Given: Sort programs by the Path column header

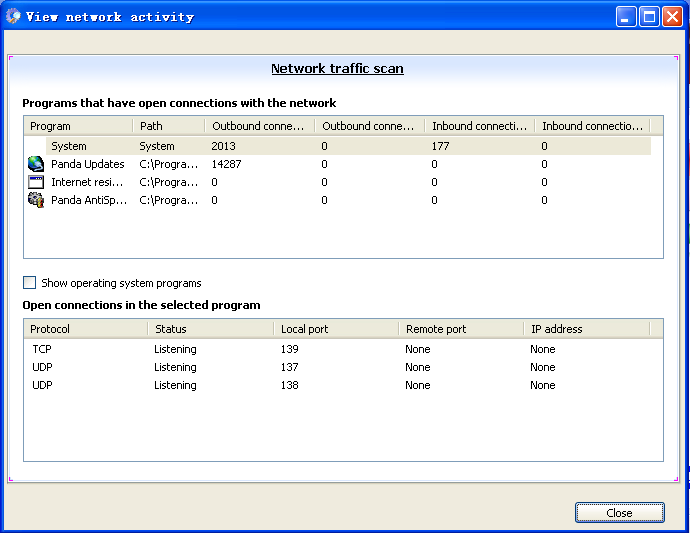Looking at the screenshot, I should [168, 126].
